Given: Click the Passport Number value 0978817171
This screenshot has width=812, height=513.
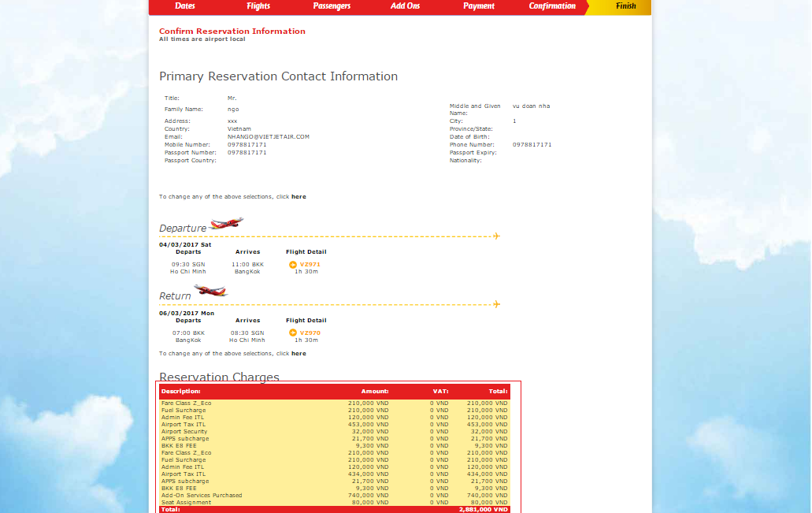Looking at the screenshot, I should [x=247, y=153].
